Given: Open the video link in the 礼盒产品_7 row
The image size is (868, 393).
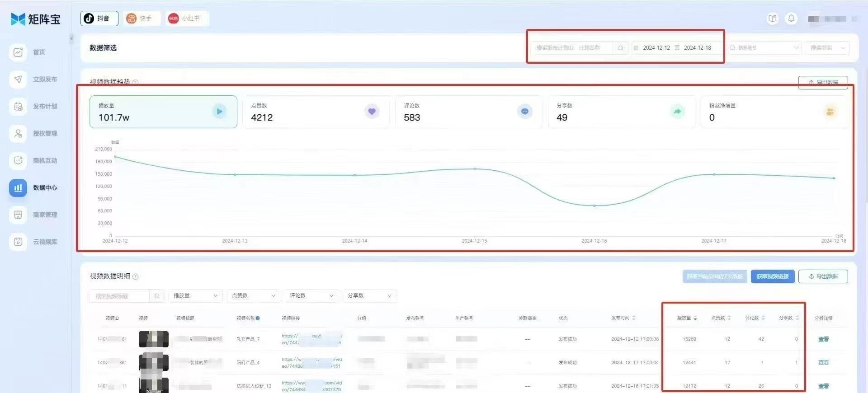Looking at the screenshot, I should coord(311,339).
